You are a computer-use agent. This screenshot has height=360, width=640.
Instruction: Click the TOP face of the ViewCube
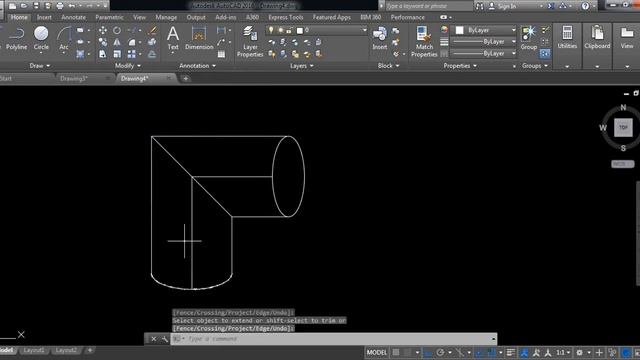[623, 127]
